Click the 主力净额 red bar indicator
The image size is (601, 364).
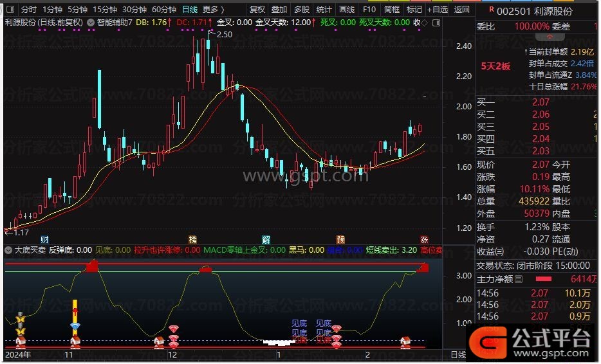coord(544,279)
